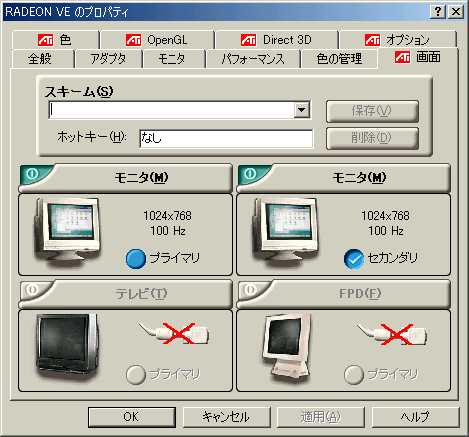Viewport: 469px width, 437px height.
Task: Click 100 Hz text on primary monitor
Action: (x=168, y=231)
